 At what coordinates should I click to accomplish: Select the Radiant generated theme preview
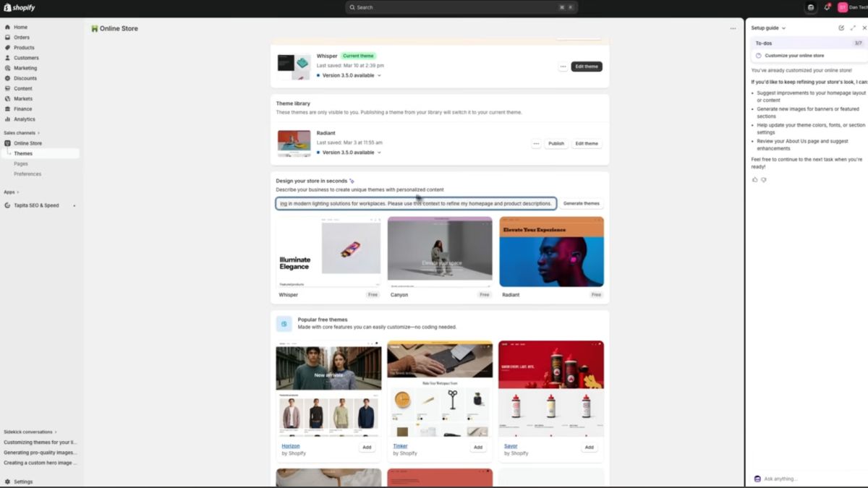(x=551, y=252)
